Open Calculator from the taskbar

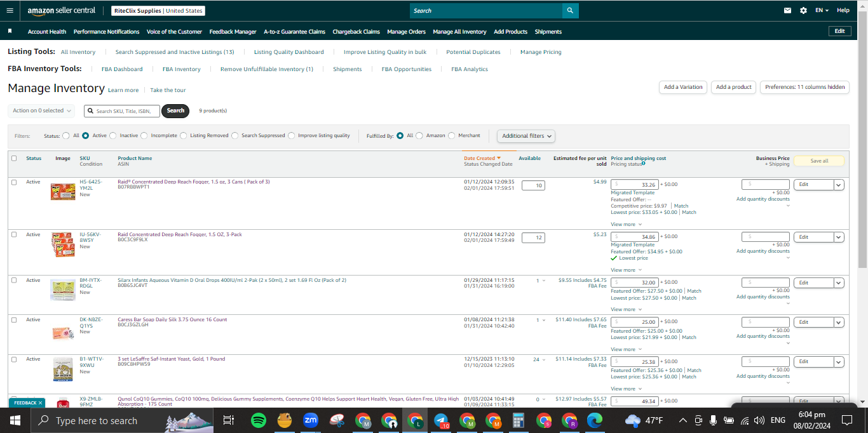pos(519,420)
